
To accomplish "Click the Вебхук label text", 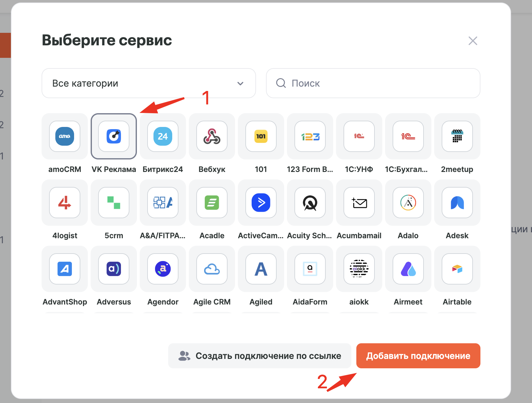I will click(x=212, y=169).
